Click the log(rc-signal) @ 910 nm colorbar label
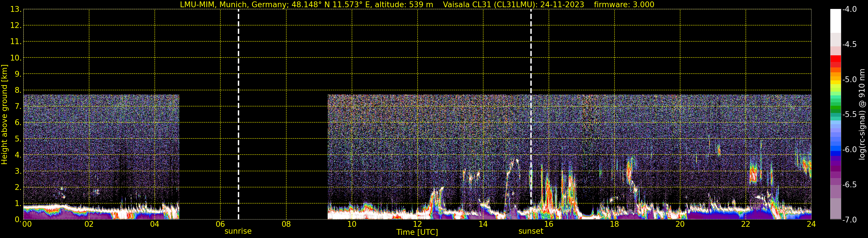This screenshot has width=868, height=238. point(862,114)
